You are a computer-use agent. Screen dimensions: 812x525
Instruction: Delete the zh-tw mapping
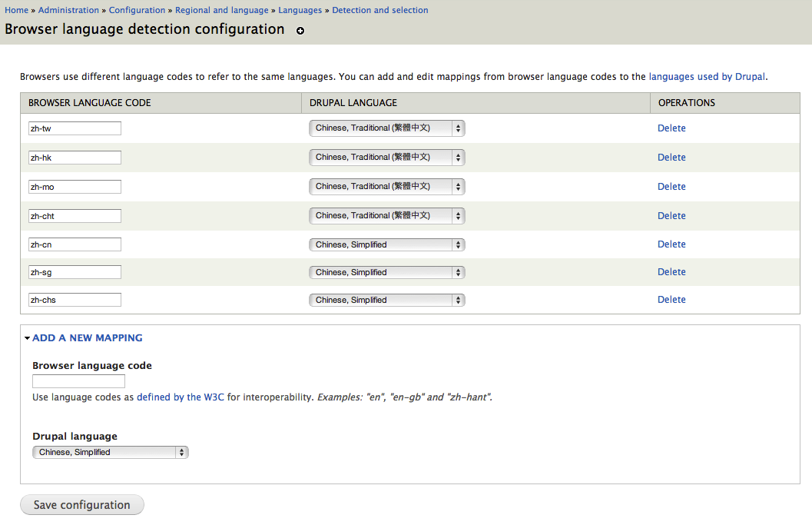click(671, 128)
